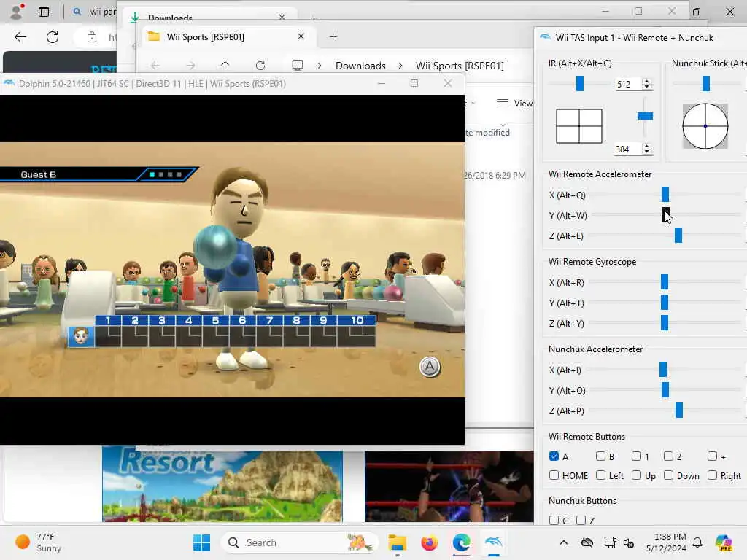This screenshot has height=560, width=747.
Task: Click the IR horizontal slider
Action: tap(579, 83)
